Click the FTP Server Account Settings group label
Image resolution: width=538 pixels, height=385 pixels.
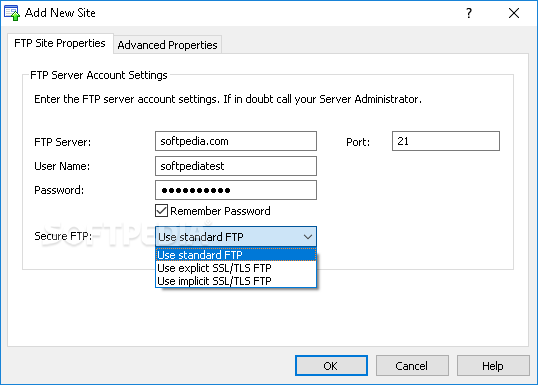99,75
